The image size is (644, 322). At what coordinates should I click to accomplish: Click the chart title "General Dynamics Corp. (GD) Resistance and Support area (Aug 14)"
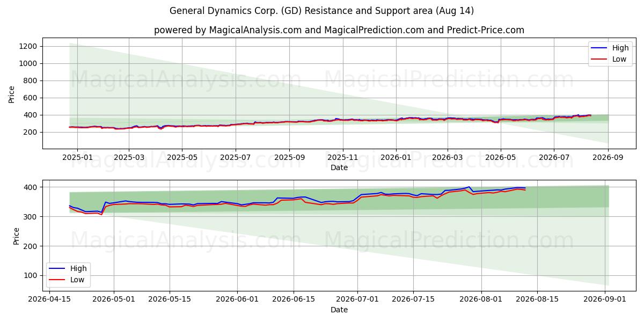321,11
